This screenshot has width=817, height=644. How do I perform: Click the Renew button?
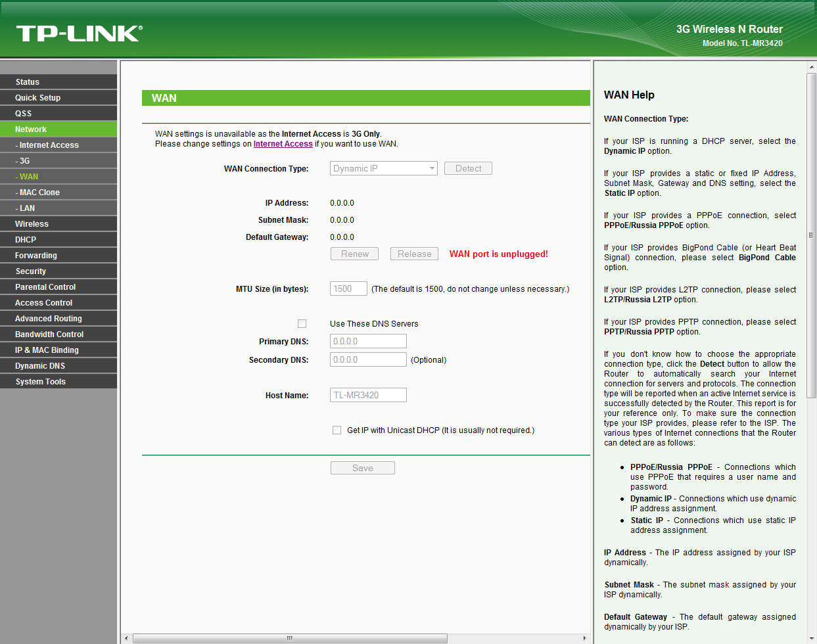click(x=354, y=254)
